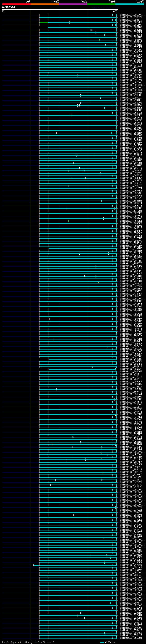Click the UniRef100_Q84JH1 entry
The width and height of the screenshot is (146, 644).
[131, 30]
